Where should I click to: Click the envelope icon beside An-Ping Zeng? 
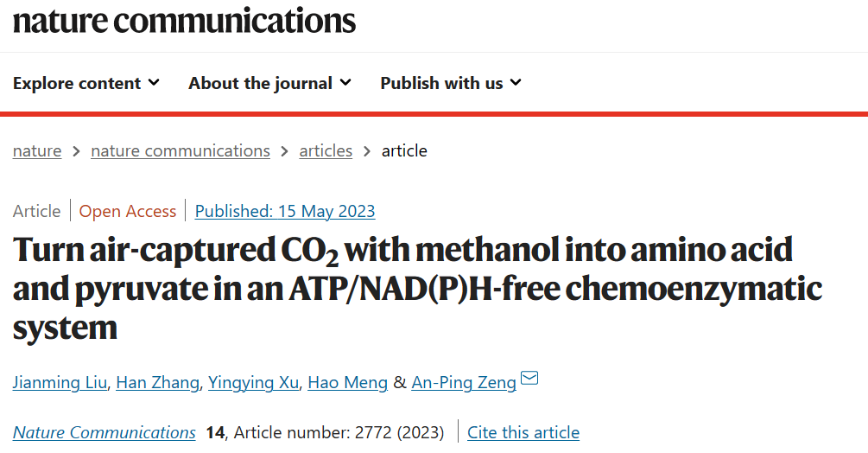[529, 378]
